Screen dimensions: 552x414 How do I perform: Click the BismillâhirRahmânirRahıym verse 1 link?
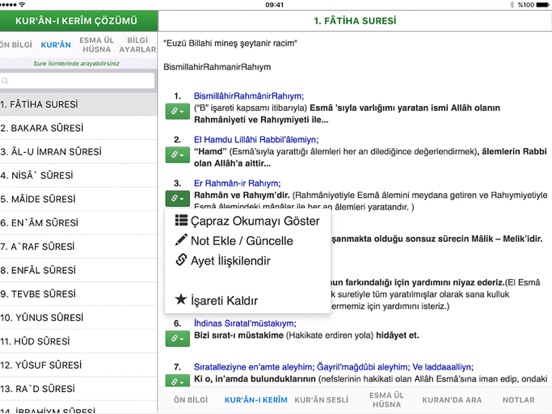[x=249, y=96]
